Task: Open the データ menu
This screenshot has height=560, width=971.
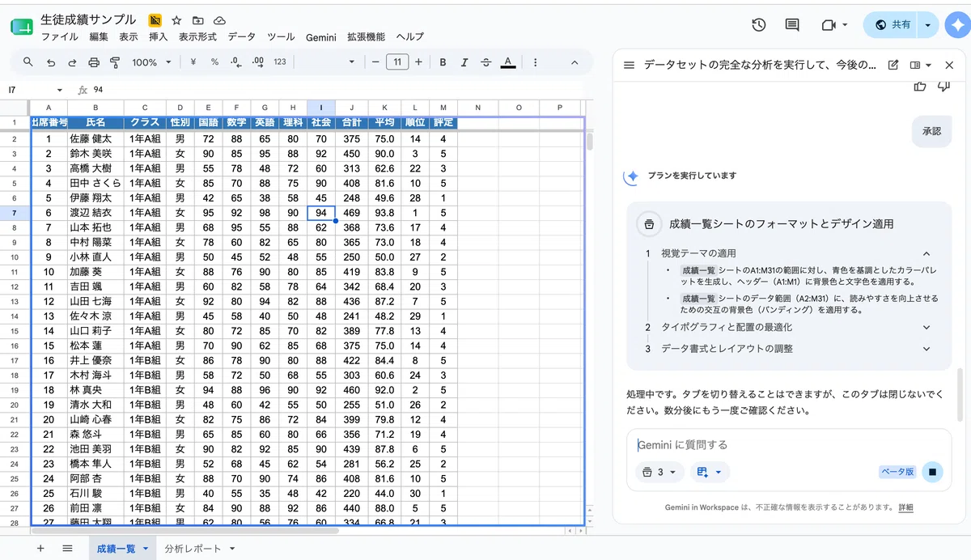Action: click(242, 37)
